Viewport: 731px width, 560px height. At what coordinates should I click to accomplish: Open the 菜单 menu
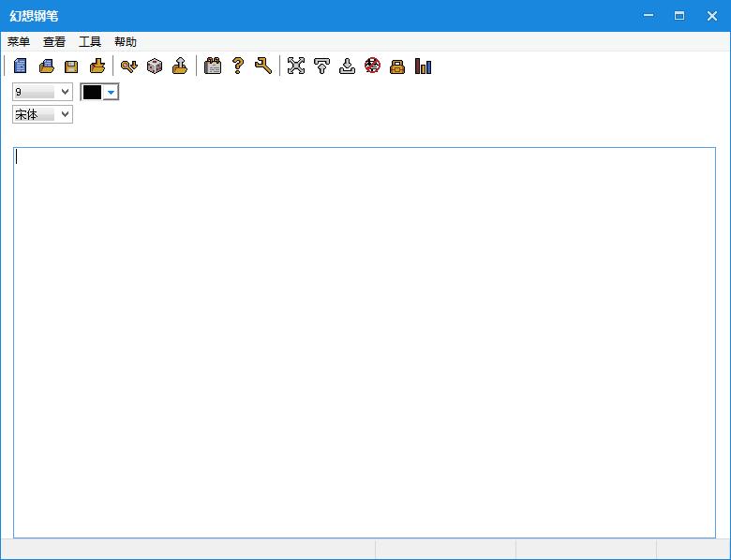(19, 42)
